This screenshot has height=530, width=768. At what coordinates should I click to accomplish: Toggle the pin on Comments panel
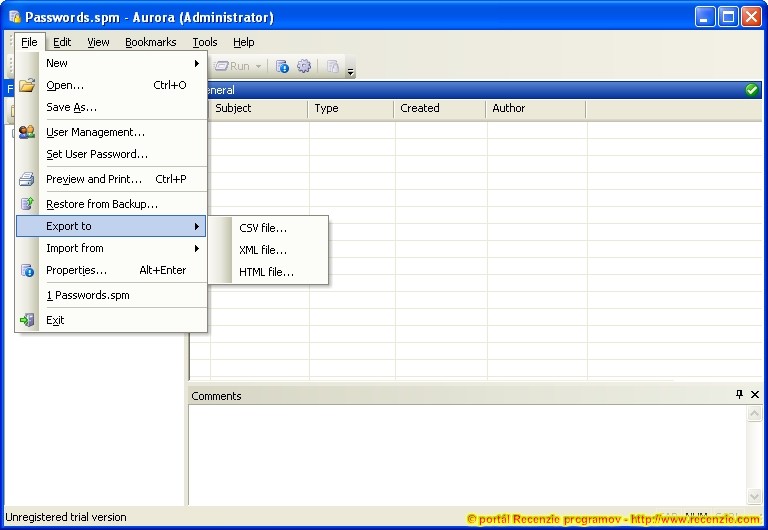739,395
